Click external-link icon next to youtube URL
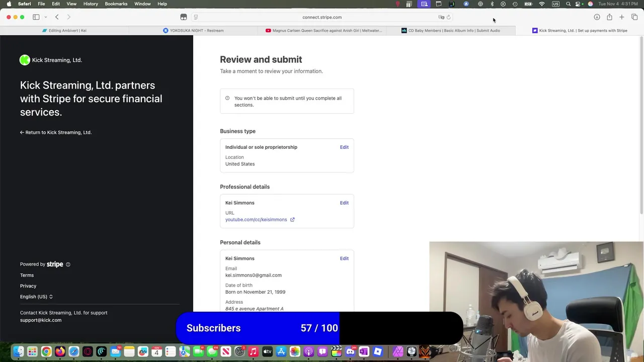This screenshot has height=362, width=644. click(x=292, y=220)
